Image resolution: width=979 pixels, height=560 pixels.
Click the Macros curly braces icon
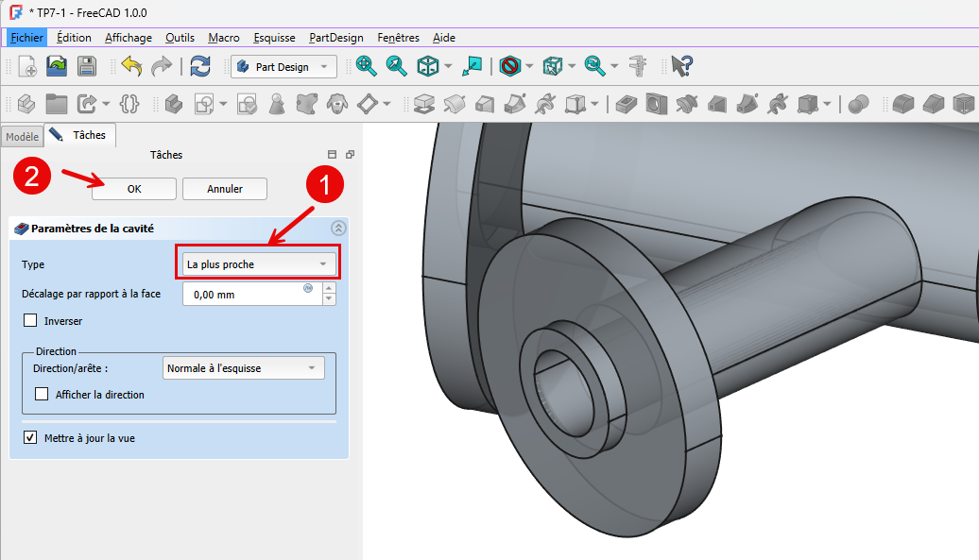pyautogui.click(x=130, y=103)
